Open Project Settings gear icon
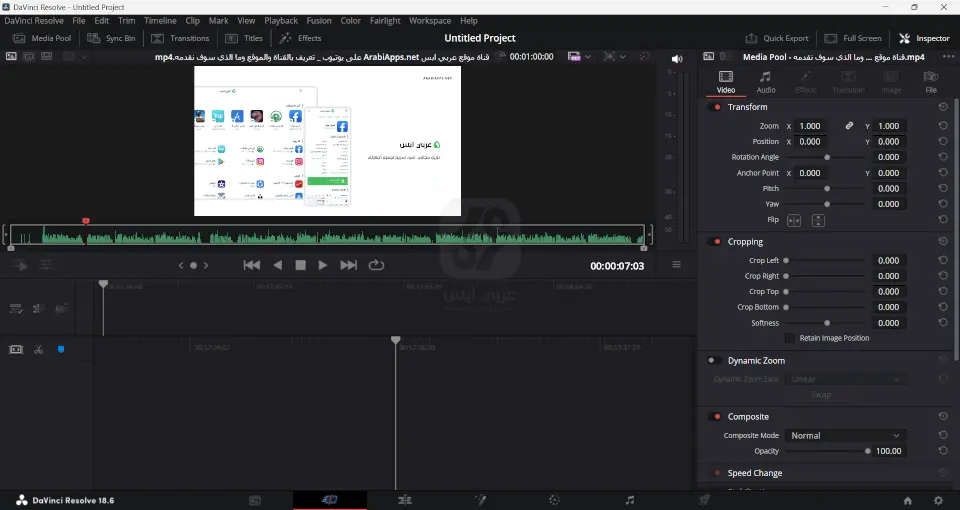The height and width of the screenshot is (510, 960). (938, 500)
